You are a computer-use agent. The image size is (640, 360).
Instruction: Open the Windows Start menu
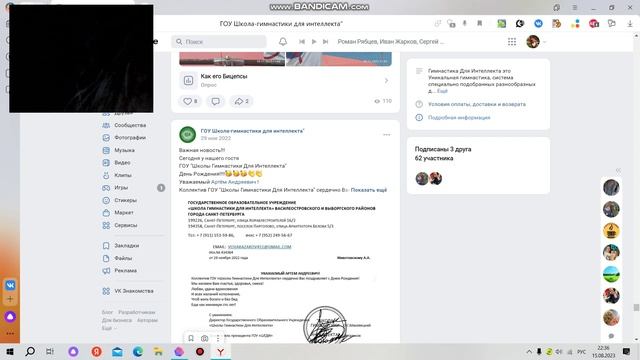point(10,351)
